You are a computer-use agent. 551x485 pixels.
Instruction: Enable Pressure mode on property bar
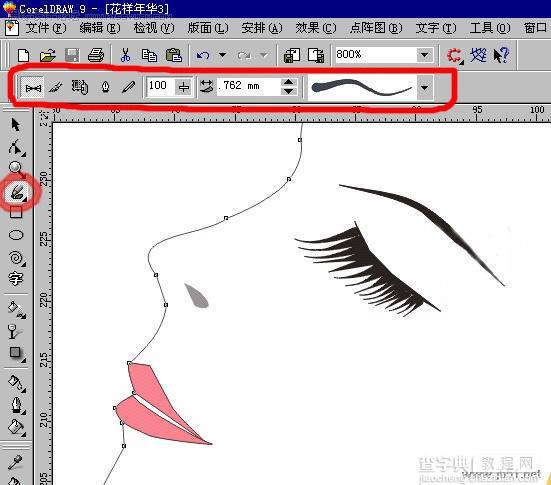pos(129,87)
